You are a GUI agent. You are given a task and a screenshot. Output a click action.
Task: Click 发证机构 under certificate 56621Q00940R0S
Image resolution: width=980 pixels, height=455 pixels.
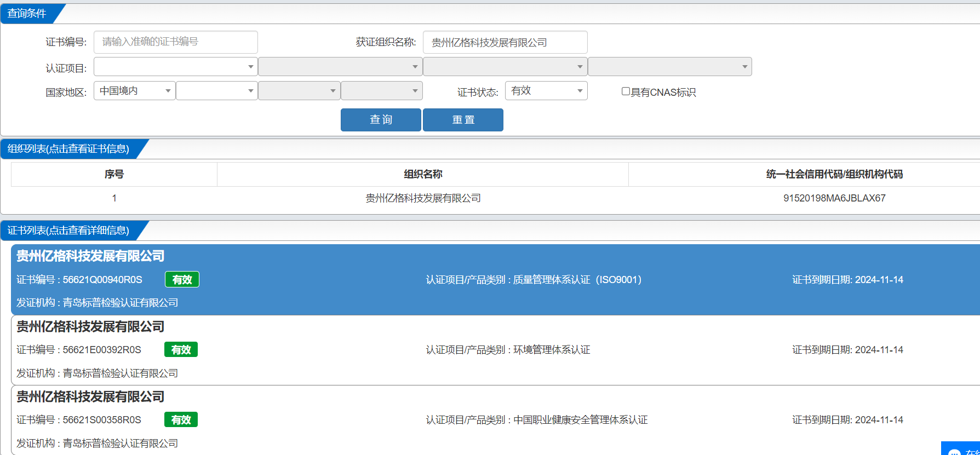(97, 303)
